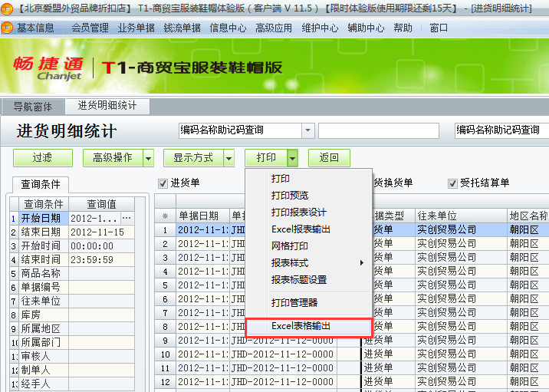Select the 审核人 query condition row
Viewport: 549px width, 392px height.
[x=72, y=356]
